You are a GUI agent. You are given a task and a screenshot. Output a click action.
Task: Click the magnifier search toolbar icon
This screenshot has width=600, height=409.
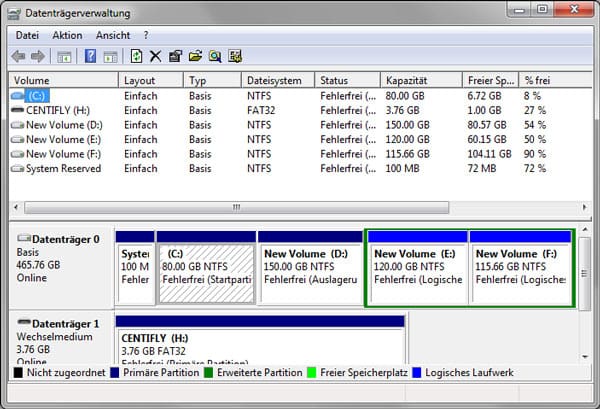click(215, 56)
